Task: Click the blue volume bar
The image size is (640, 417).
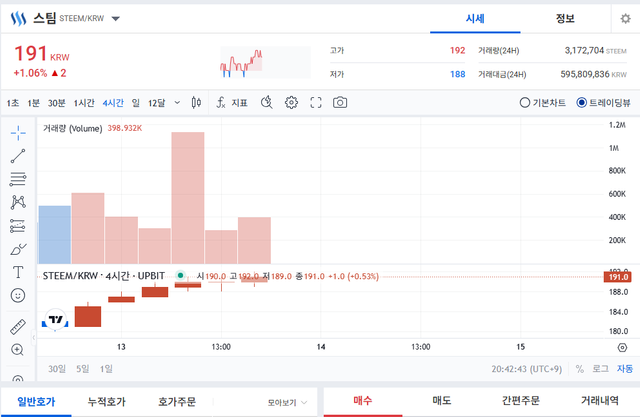Action: click(55, 235)
